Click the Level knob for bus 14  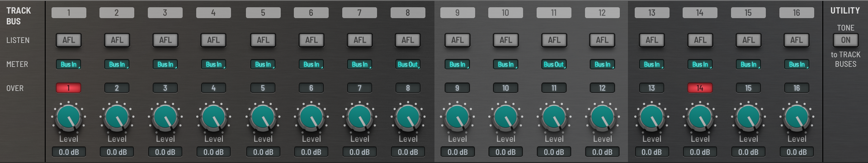700,117
